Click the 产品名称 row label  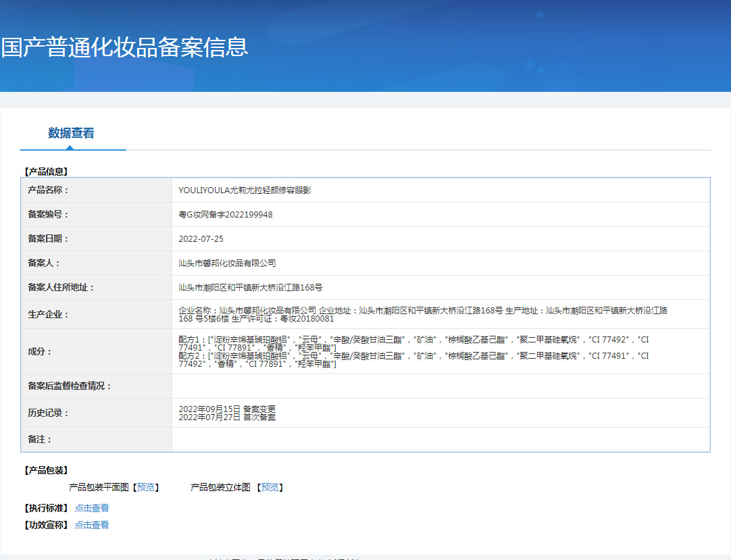click(48, 190)
